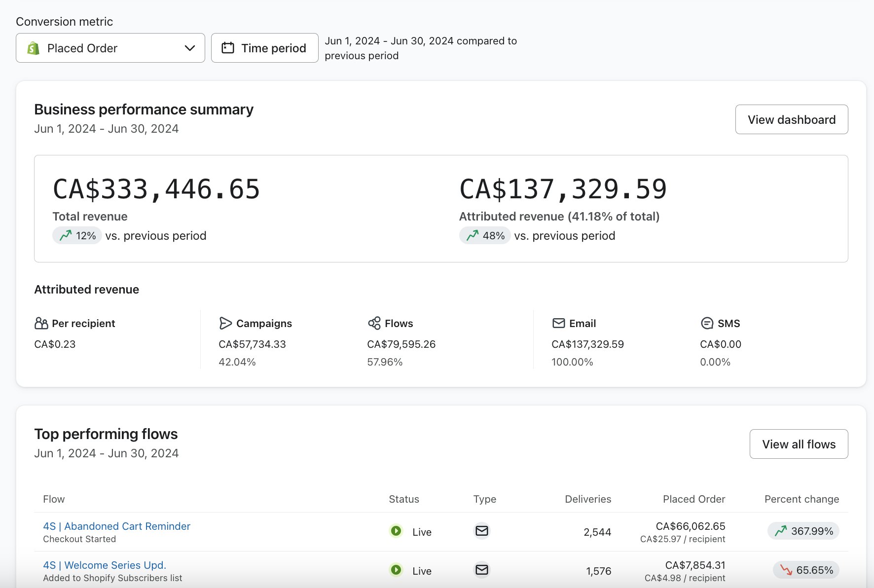Click the Checkout Started trigger text
This screenshot has width=874, height=588.
tap(79, 539)
